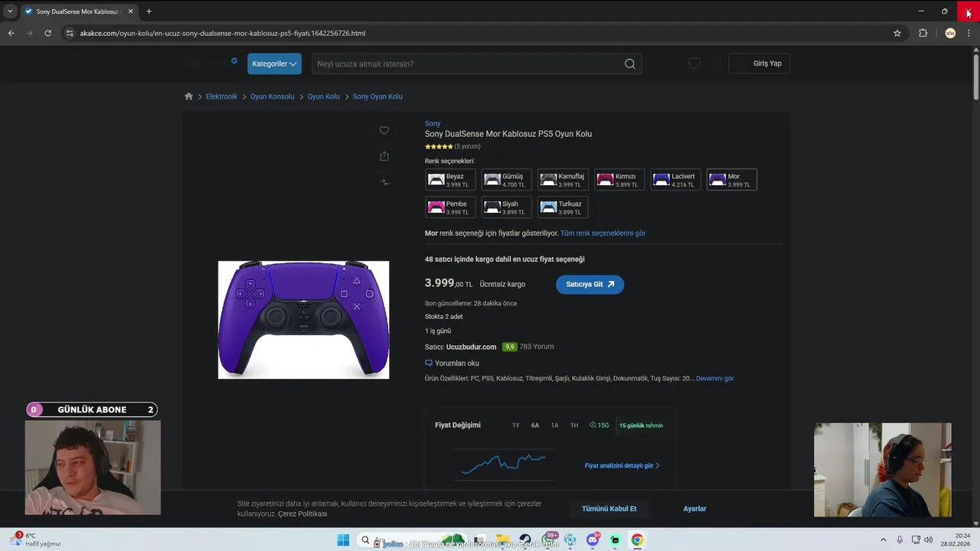The width and height of the screenshot is (980, 551).
Task: Share the product with share icon
Action: click(384, 156)
